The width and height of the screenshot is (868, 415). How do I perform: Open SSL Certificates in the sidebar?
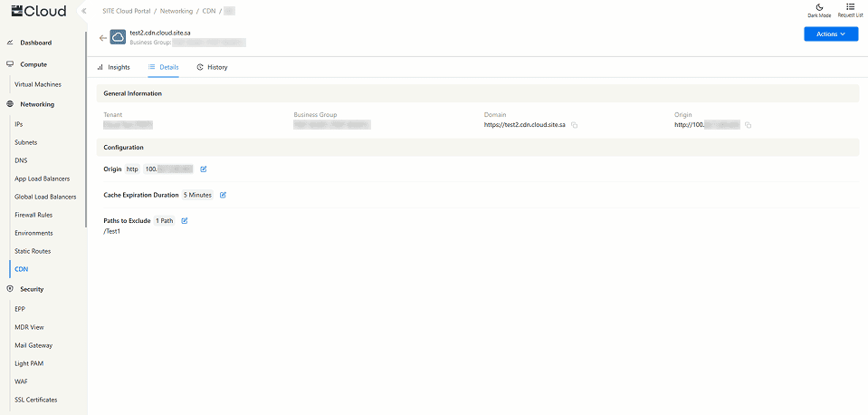point(35,400)
